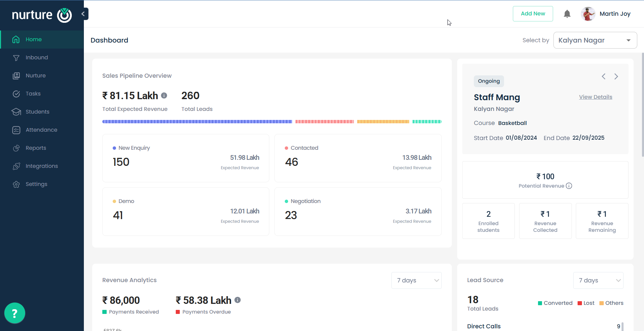The width and height of the screenshot is (644, 331).
Task: Click the Home house icon
Action: point(16,40)
